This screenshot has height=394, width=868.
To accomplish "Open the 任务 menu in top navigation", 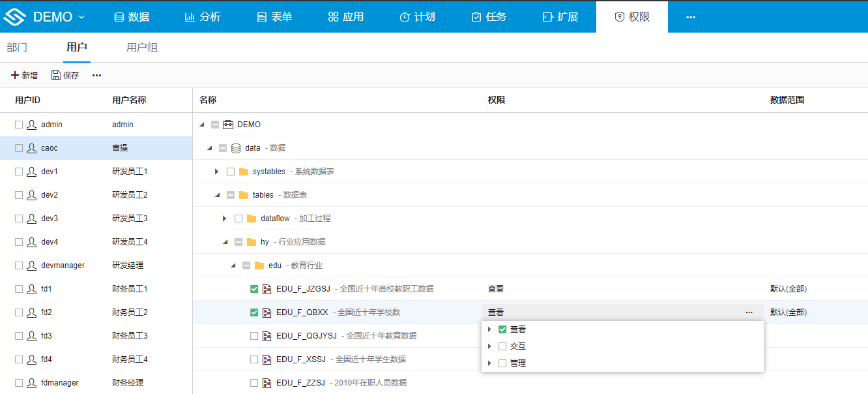I will point(489,16).
